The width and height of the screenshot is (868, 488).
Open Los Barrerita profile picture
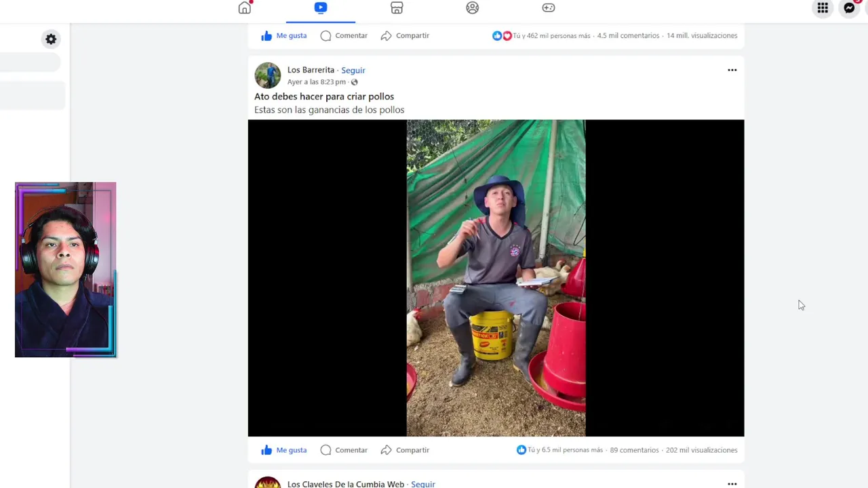pos(267,75)
